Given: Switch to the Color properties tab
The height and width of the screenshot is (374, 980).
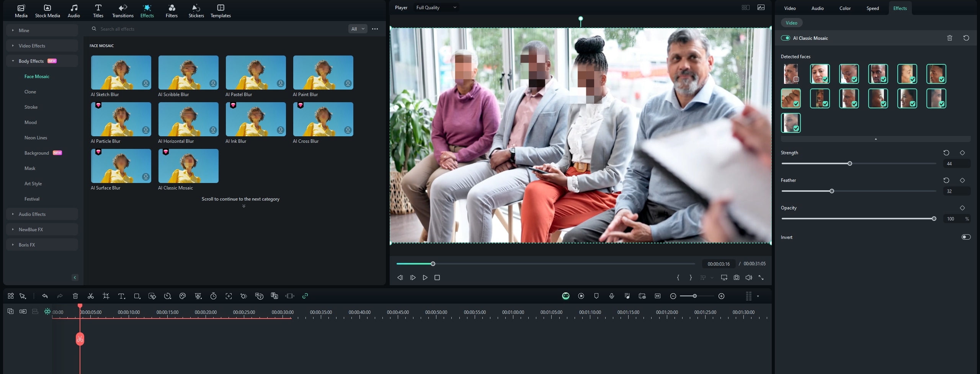Looking at the screenshot, I should 845,8.
